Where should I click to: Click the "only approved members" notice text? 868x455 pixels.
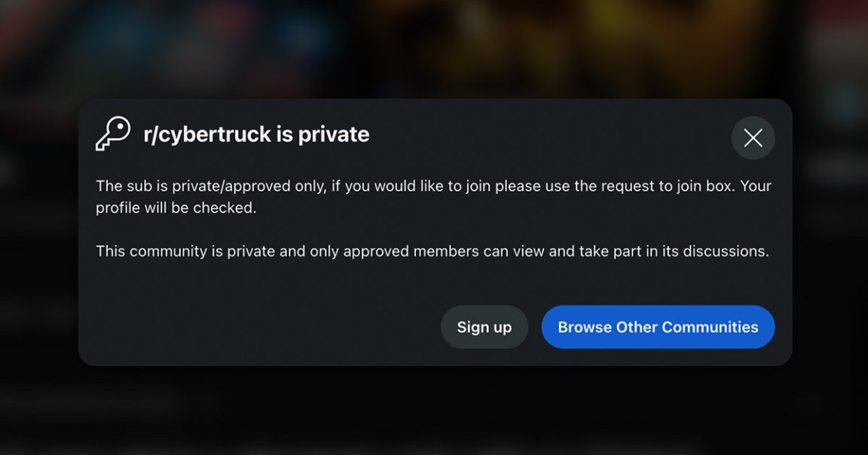432,252
